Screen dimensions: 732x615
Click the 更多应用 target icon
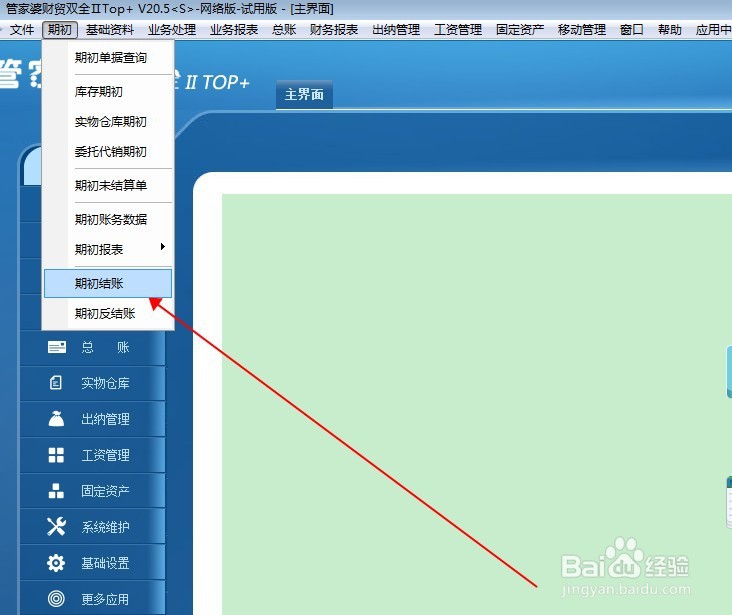(56, 599)
